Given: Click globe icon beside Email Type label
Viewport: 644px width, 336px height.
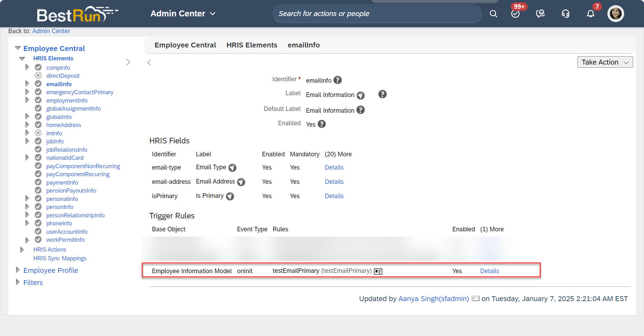Looking at the screenshot, I should [232, 168].
